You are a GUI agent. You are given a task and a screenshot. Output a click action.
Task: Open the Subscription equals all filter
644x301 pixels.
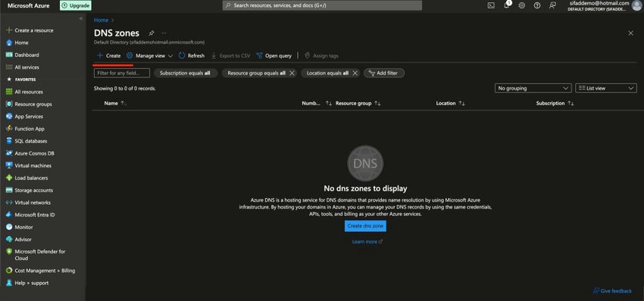pos(185,73)
